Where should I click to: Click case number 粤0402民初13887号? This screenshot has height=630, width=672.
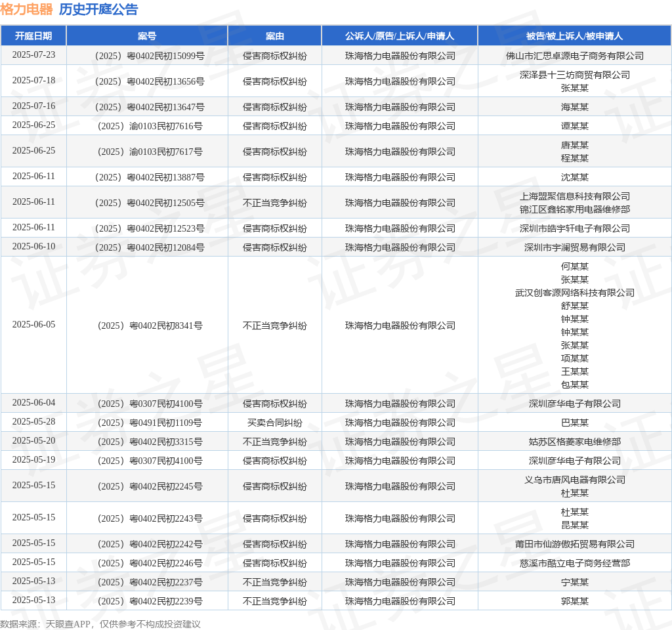click(150, 177)
